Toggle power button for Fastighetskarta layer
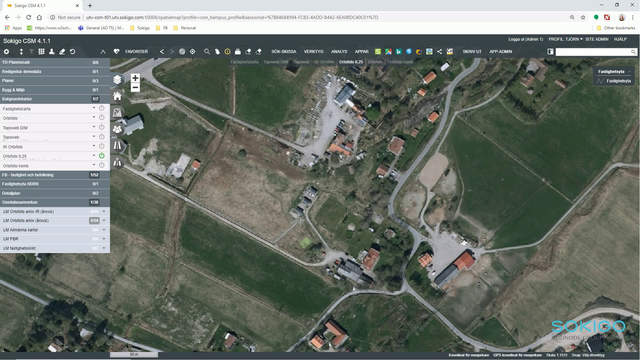 coord(102,108)
